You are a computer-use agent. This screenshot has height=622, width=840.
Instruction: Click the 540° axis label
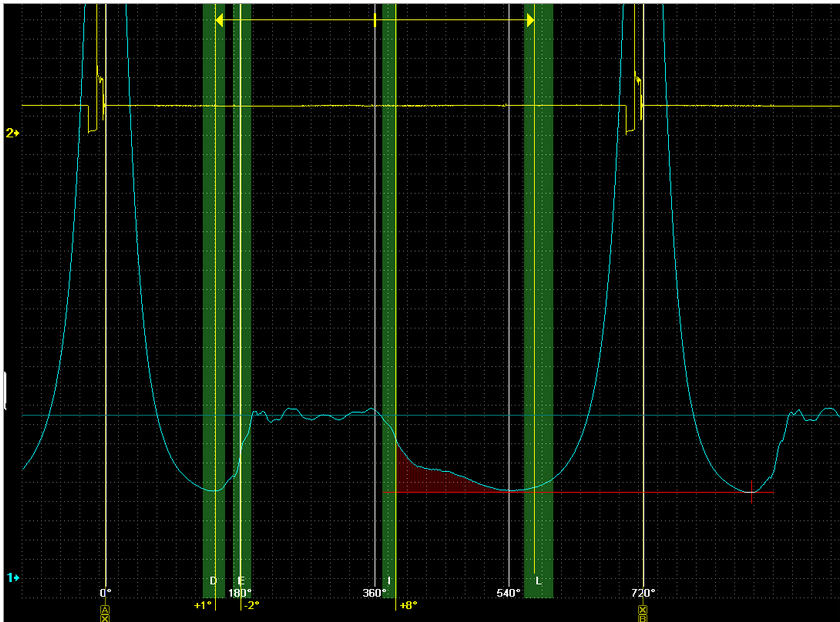click(508, 593)
